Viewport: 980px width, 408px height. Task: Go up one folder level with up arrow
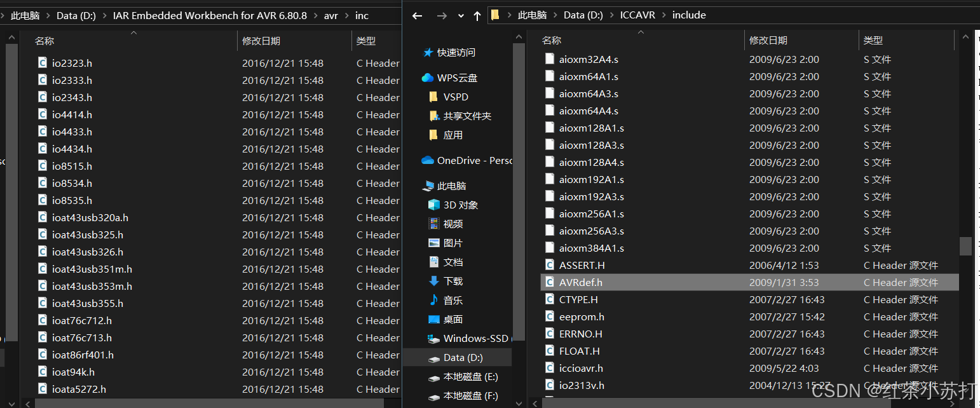pos(477,16)
